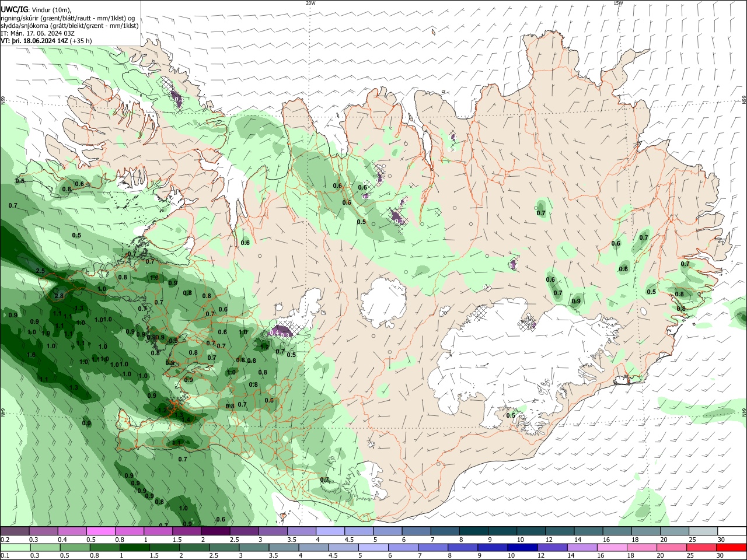
Task: Select the white swatch above 30 in upper legend
Action: 732,531
